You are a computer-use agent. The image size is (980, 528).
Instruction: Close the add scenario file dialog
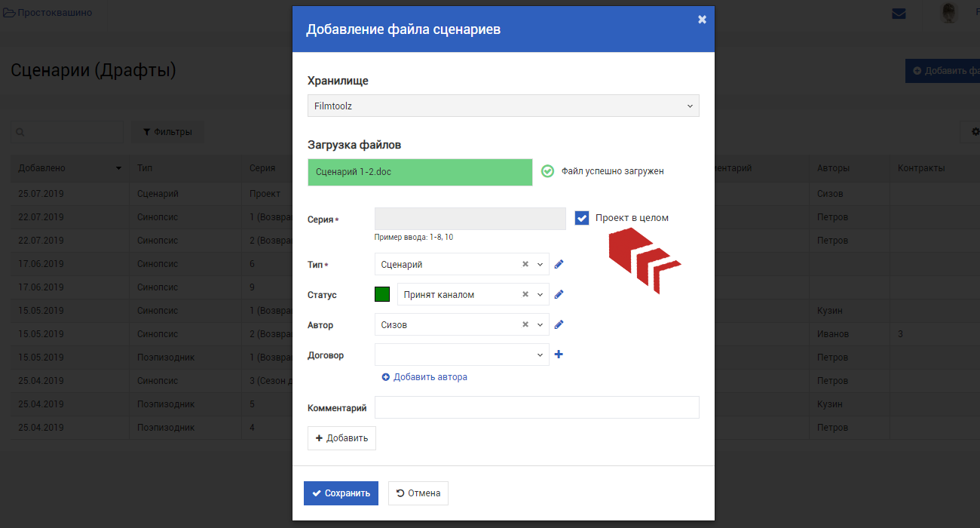pos(702,20)
